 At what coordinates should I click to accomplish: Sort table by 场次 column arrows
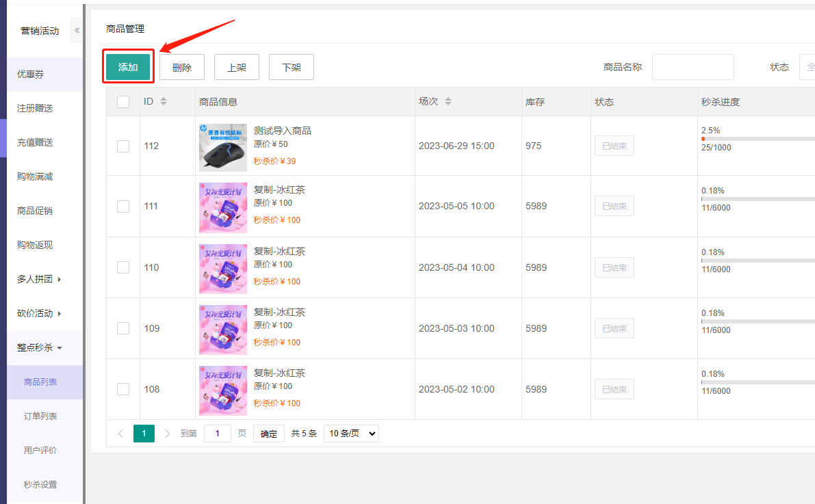(448, 102)
